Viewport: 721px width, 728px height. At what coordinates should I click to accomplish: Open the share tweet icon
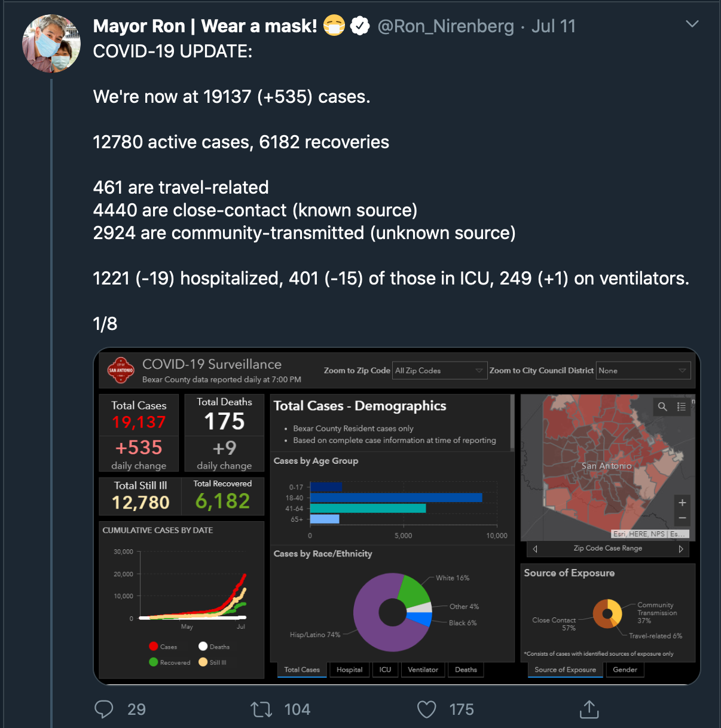coord(589,709)
